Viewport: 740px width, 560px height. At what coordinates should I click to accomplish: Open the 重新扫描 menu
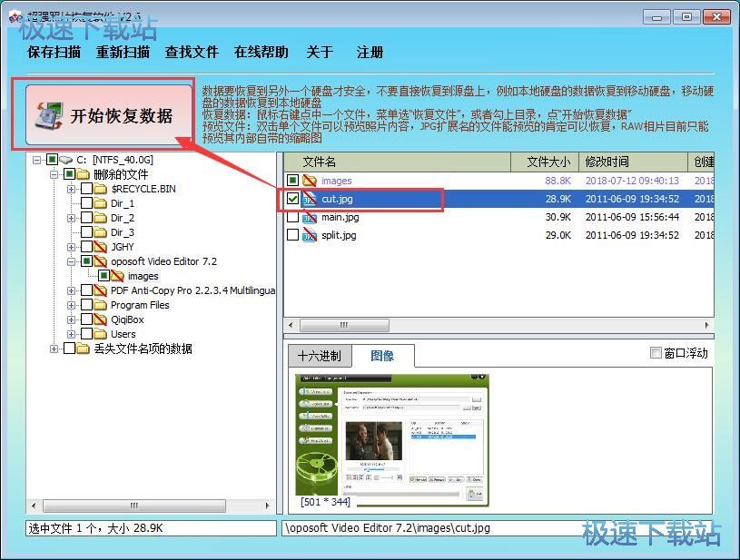click(x=123, y=52)
